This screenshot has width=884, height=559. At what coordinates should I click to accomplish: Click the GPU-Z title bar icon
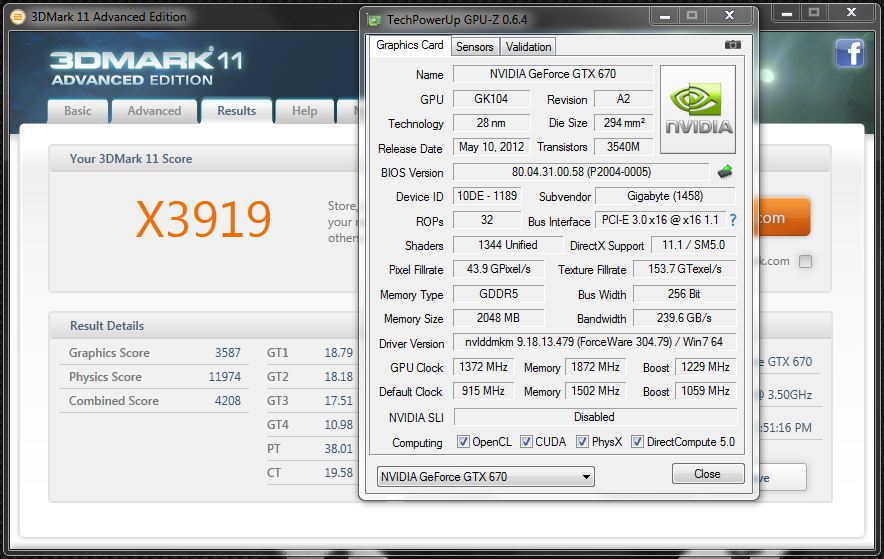point(374,20)
